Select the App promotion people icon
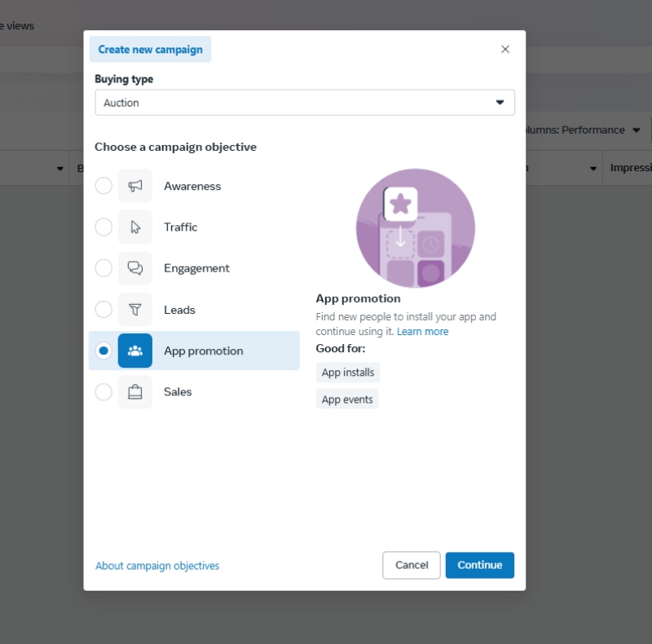 coord(134,351)
